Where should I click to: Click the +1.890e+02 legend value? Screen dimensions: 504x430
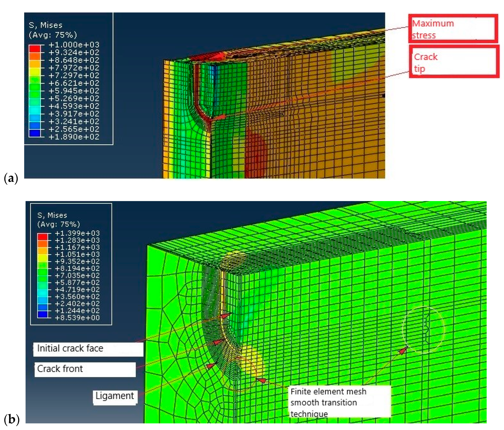[74, 137]
